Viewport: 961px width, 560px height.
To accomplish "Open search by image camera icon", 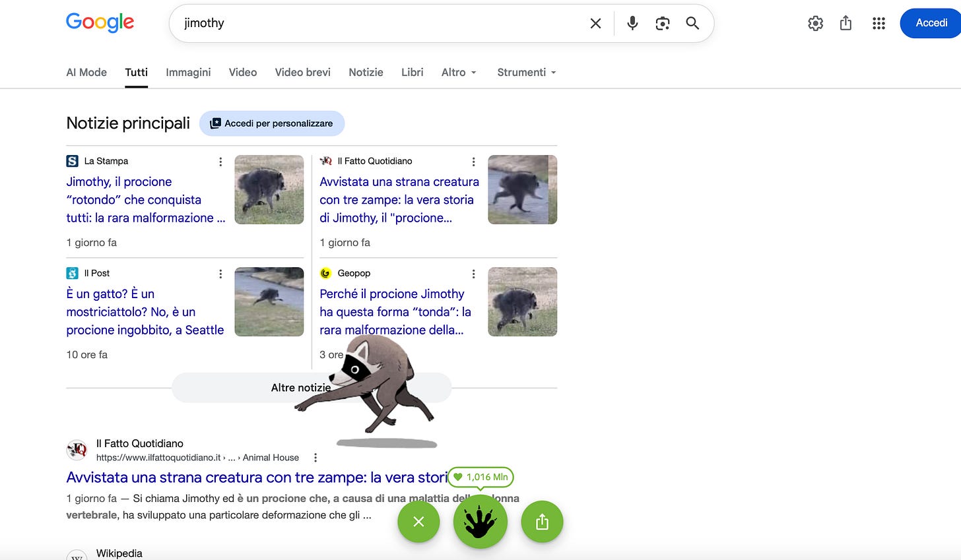I will (x=663, y=23).
